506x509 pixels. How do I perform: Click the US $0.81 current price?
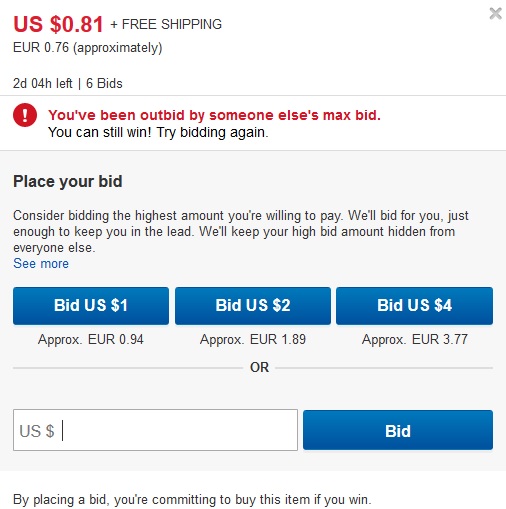[58, 24]
